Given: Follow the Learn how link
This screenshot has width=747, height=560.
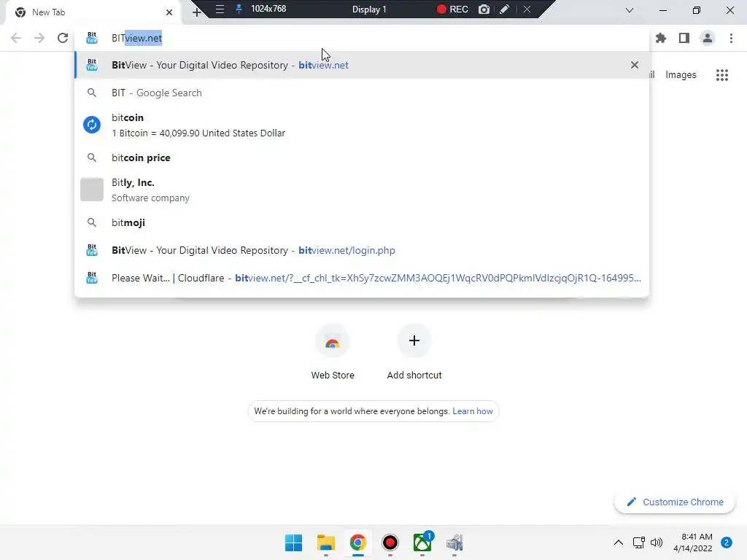Looking at the screenshot, I should point(473,411).
